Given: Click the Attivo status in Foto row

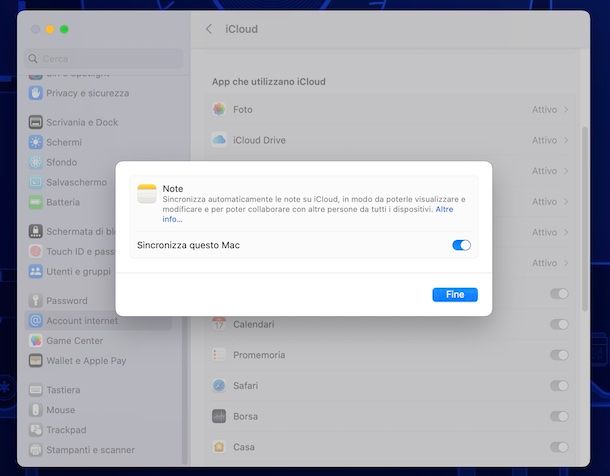Looking at the screenshot, I should point(544,110).
